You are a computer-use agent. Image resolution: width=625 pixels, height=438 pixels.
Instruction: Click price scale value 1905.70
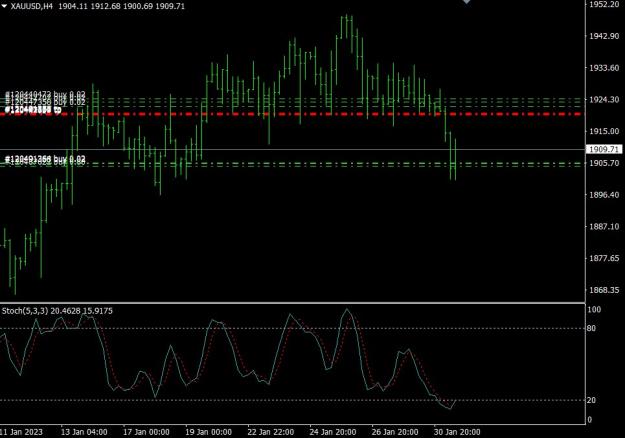(604, 163)
